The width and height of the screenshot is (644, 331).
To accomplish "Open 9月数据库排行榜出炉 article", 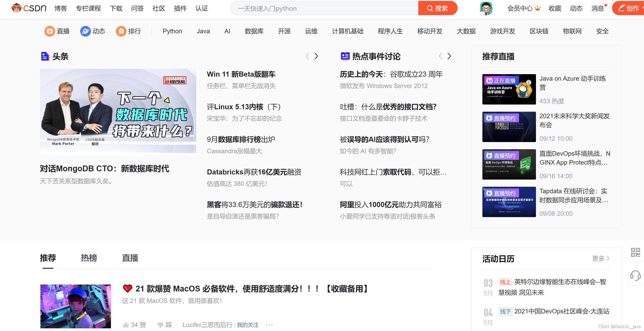I will 241,139.
